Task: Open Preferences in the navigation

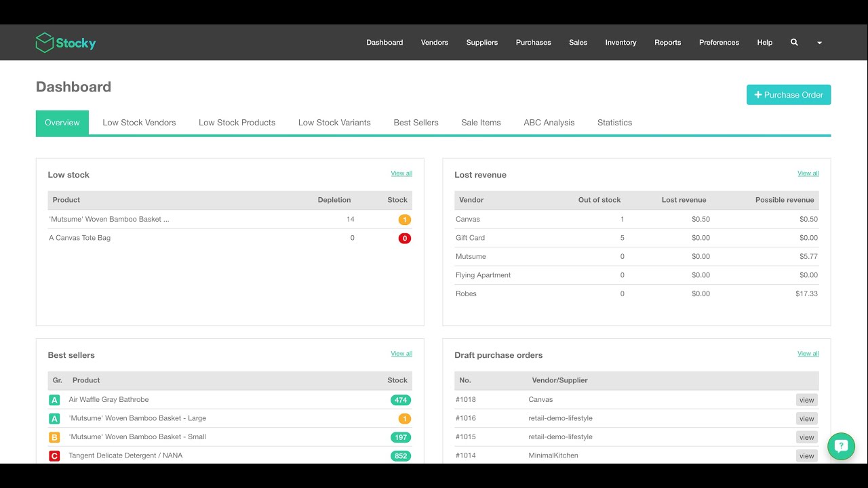Action: pyautogui.click(x=719, y=43)
